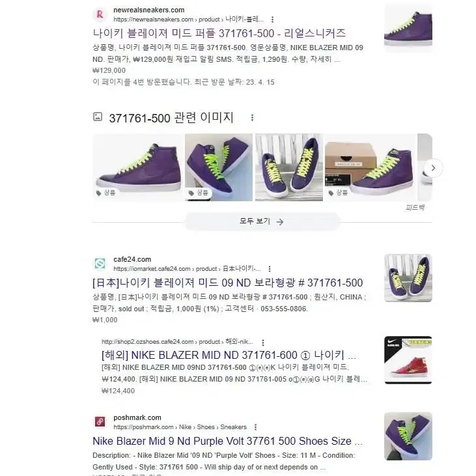The image size is (476, 476).
Task: Click the poshmark.com site favicon
Action: point(100,422)
